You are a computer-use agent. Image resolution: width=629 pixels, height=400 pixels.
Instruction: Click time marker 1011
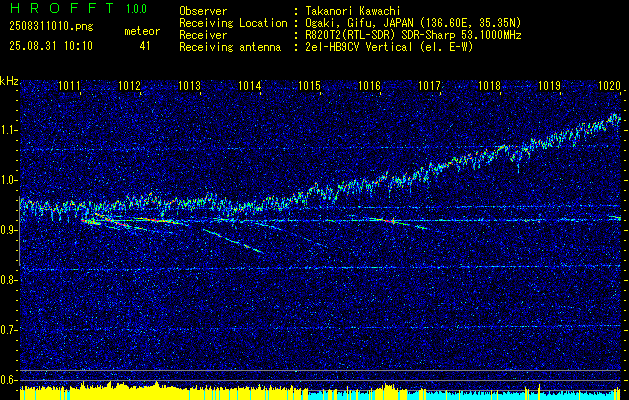point(69,85)
